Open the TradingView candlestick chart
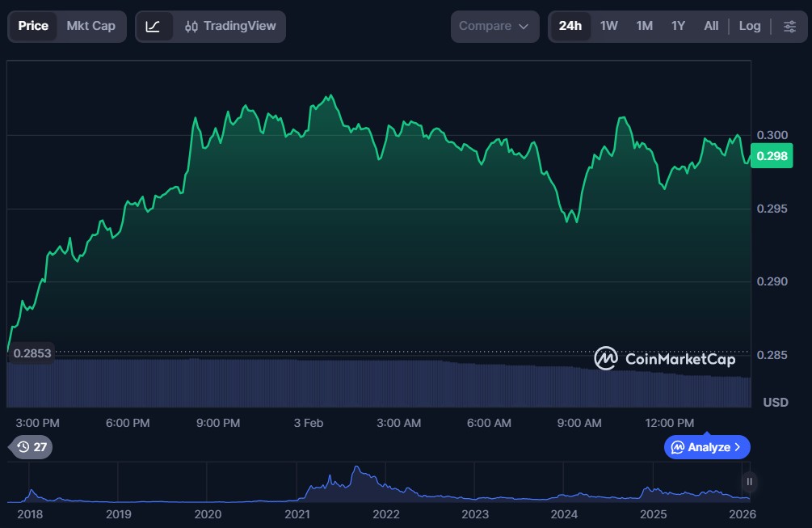Viewport: 812px width, 528px height. click(230, 26)
